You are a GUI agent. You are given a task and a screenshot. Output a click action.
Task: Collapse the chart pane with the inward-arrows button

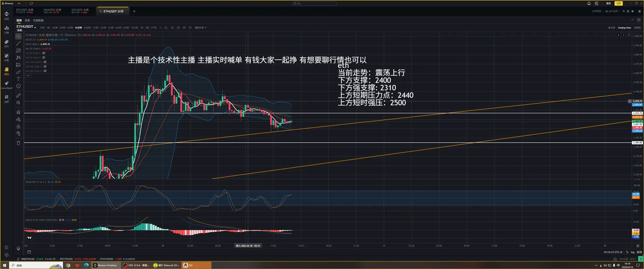click(x=623, y=35)
